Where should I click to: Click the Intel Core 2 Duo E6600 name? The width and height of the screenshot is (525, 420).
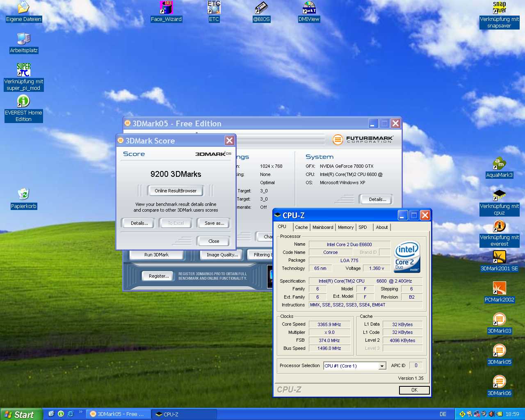349,244
